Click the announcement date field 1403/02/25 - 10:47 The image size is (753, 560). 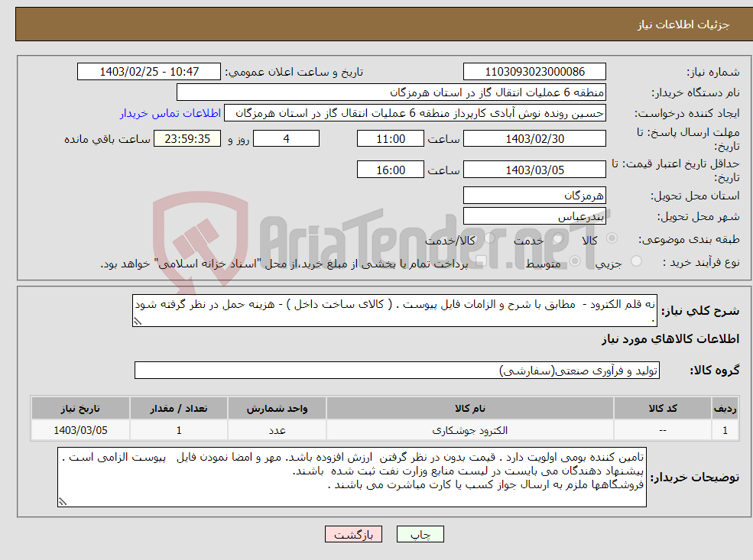pos(149,72)
